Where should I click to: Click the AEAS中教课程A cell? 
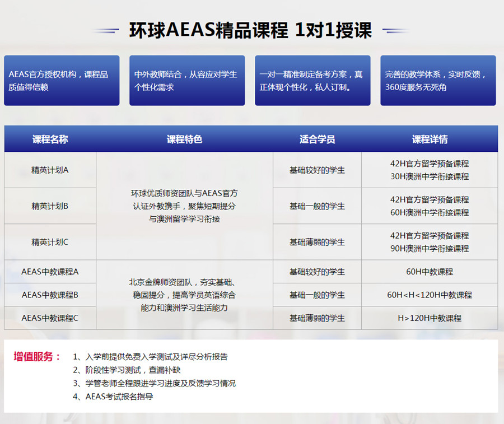(x=50, y=272)
